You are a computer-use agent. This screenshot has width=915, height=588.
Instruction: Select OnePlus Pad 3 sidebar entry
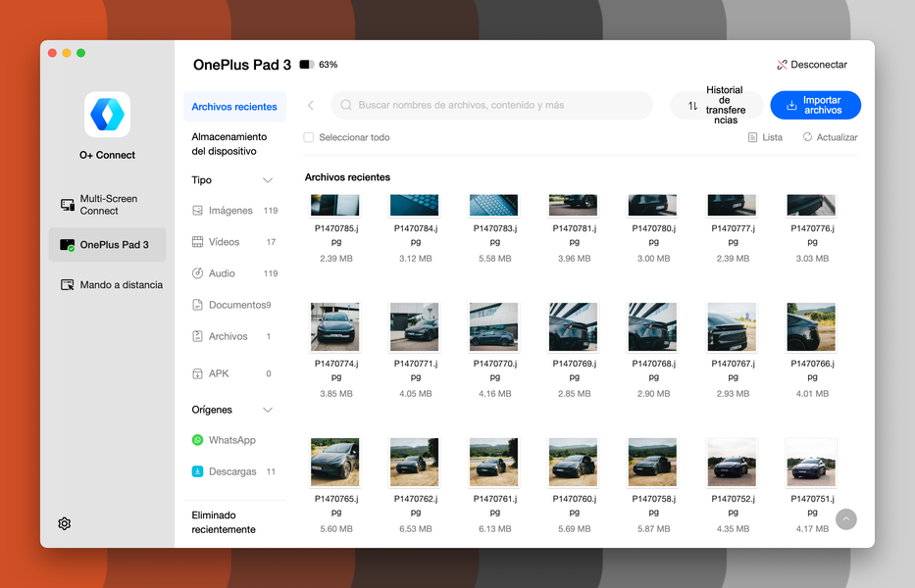[107, 245]
